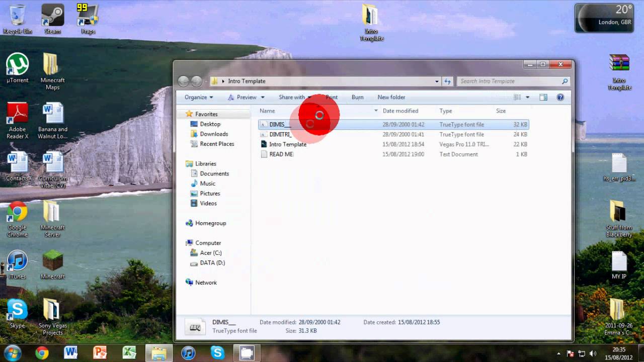Screen dimensions: 644x362
Task: Open the Minecraft Maps folder
Action: point(52,71)
